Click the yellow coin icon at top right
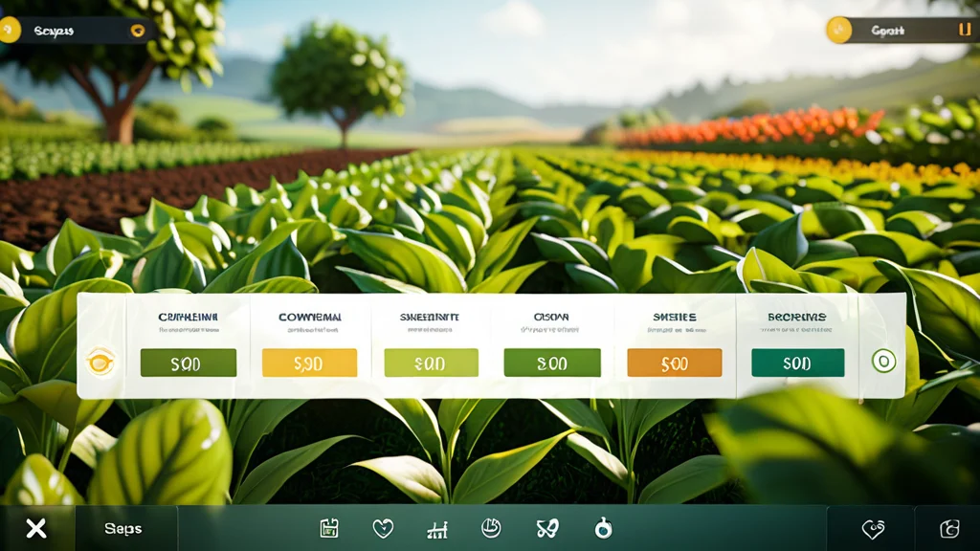The height and width of the screenshot is (551, 980). (838, 30)
